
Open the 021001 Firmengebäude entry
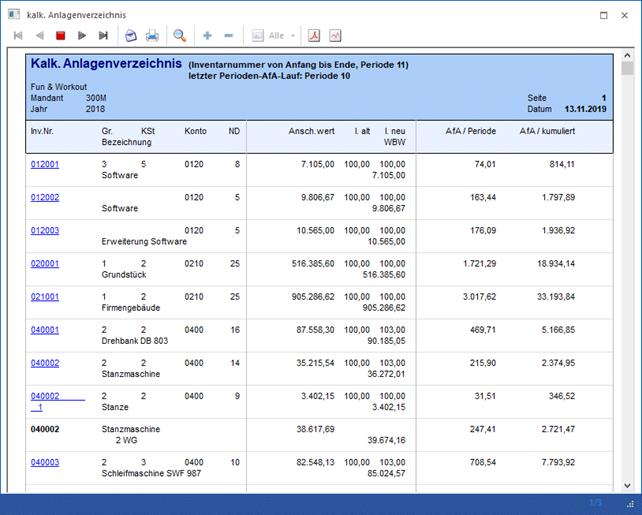[45, 297]
